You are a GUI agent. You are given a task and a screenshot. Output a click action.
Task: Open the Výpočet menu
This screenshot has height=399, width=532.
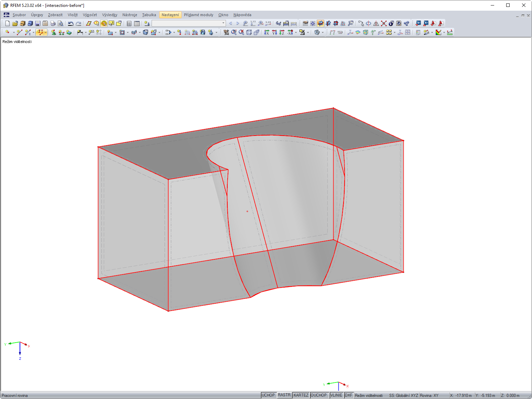pos(90,15)
